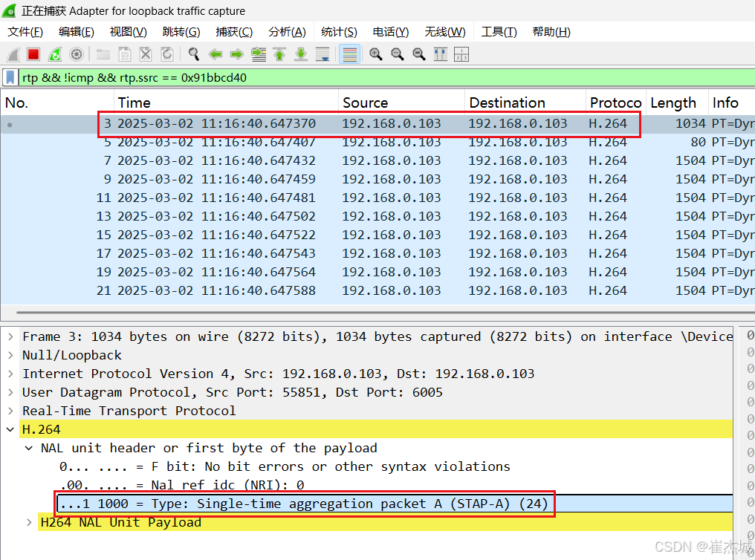Select packet 7 at 11:16:40.647432
755x560 pixels.
(x=377, y=160)
